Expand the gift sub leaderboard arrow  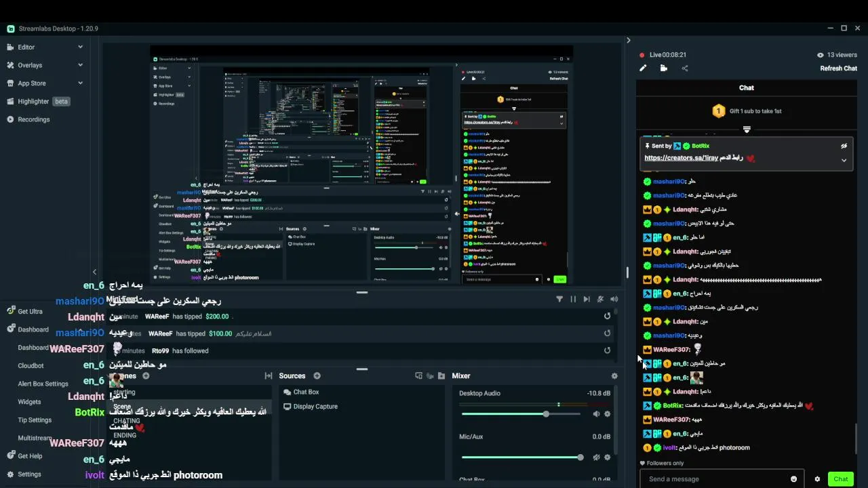747,129
